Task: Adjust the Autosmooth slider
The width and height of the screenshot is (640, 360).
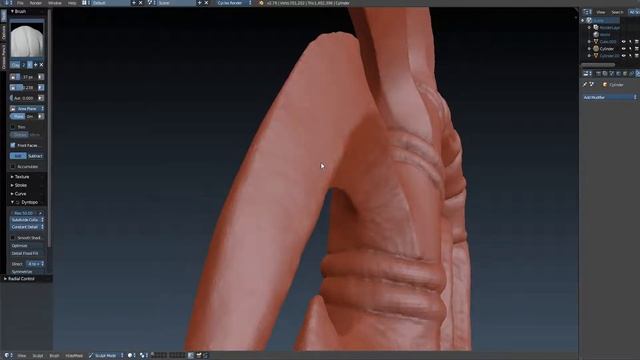Action: [23, 98]
